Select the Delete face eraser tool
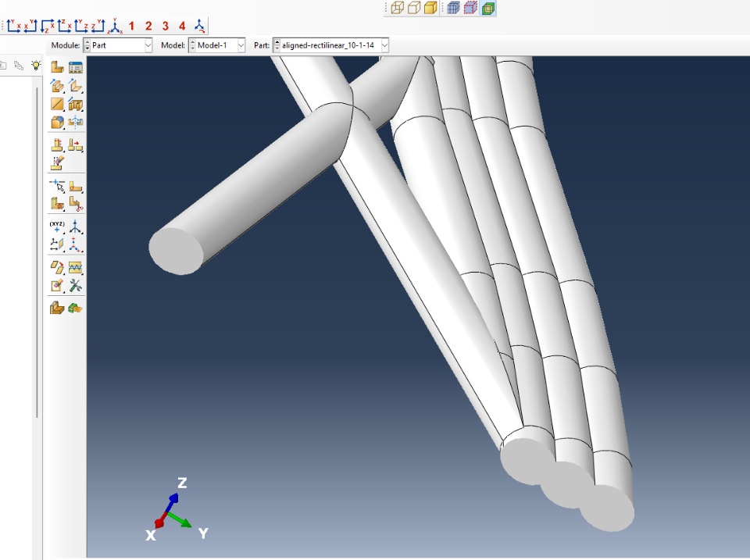750x560 pixels. point(57,286)
